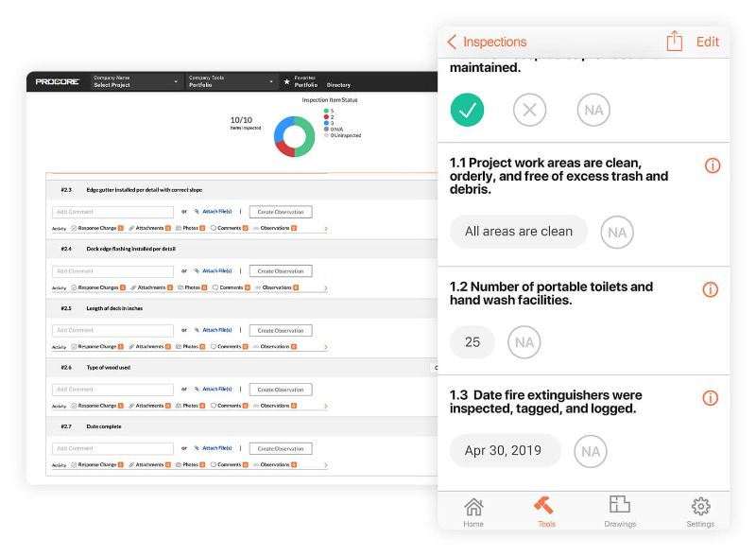This screenshot has width=756, height=556.
Task: Toggle the X fail option for the item
Action: pos(529,110)
